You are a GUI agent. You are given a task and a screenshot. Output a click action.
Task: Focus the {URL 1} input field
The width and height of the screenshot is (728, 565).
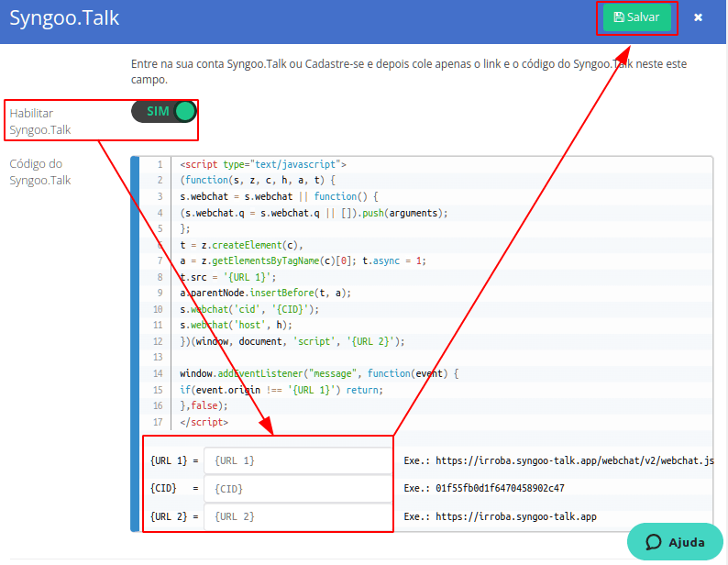click(x=297, y=460)
